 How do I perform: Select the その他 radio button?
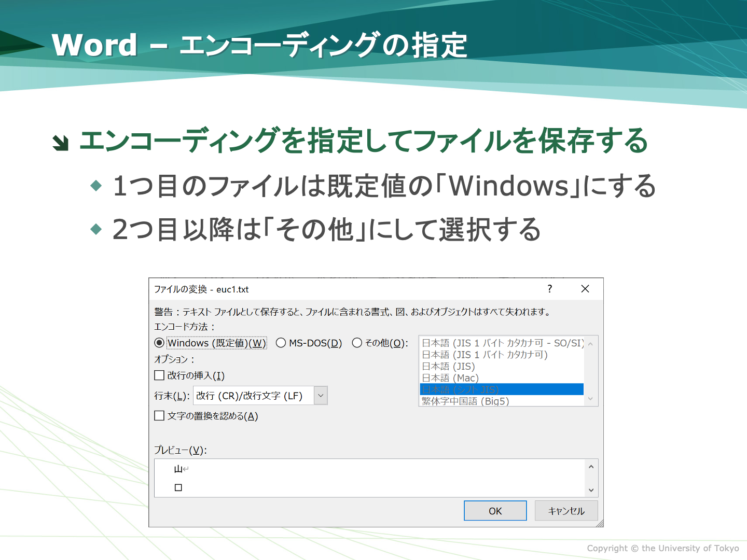point(357,343)
